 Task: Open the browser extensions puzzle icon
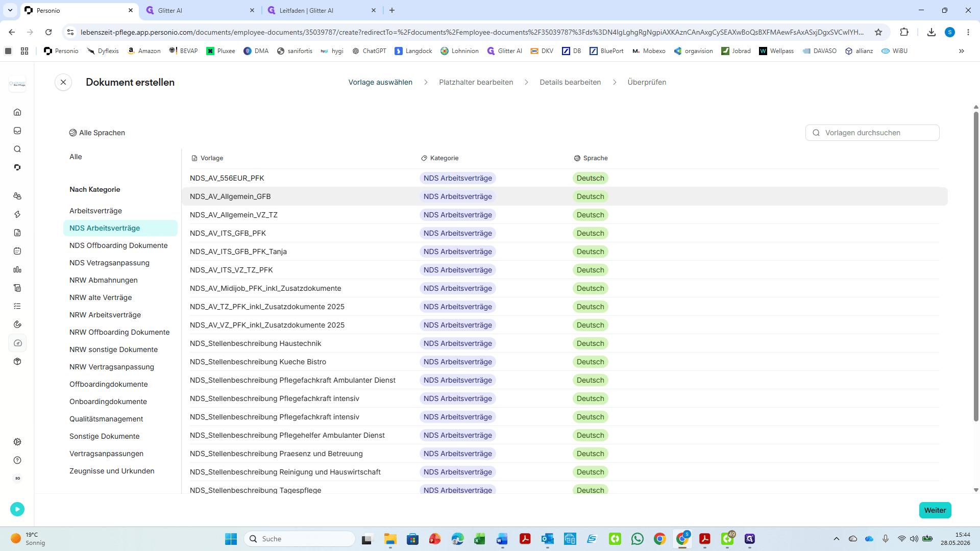pos(904,32)
